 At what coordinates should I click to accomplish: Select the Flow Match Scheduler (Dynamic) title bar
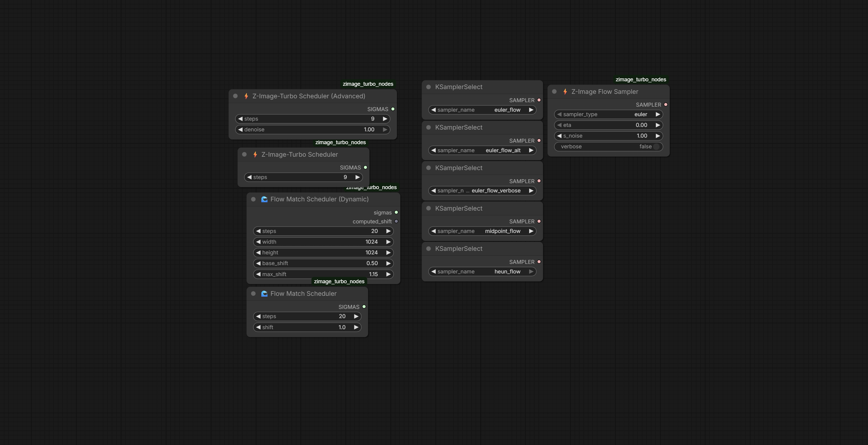pos(324,200)
